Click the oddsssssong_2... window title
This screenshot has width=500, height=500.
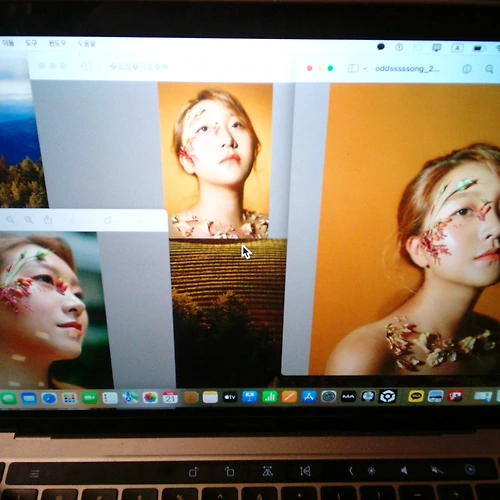click(407, 69)
